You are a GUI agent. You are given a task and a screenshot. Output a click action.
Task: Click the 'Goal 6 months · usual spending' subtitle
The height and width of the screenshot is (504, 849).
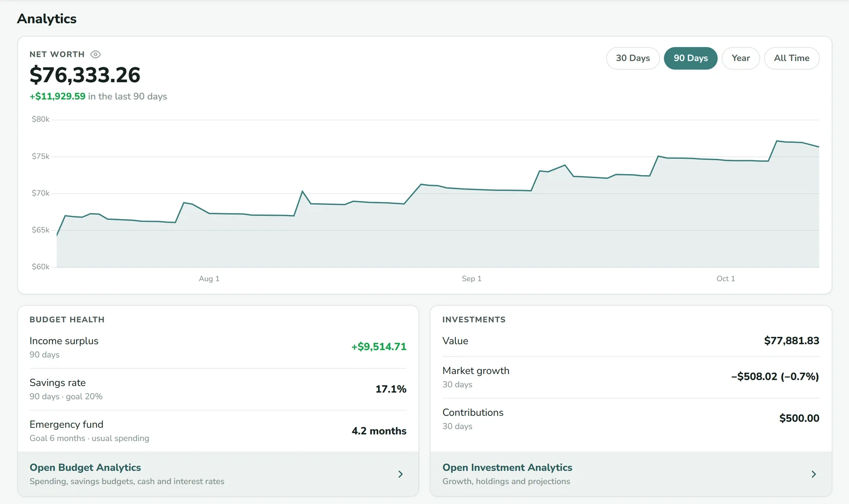point(89,438)
